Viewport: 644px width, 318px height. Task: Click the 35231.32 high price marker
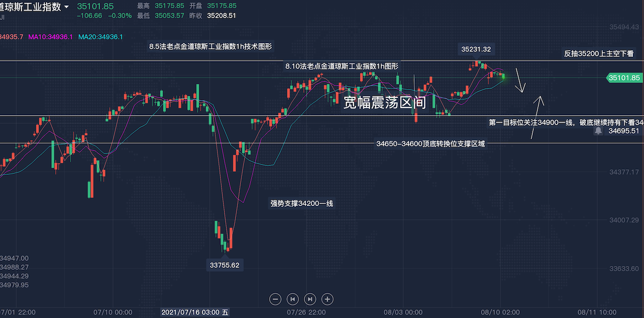pyautogui.click(x=476, y=49)
